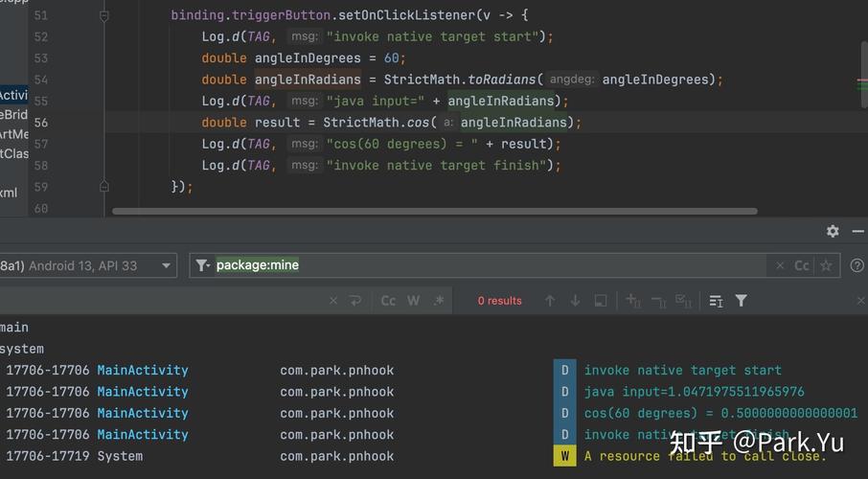Click the editor horizontal scrollbar
Image resolution: width=868 pixels, height=479 pixels.
(435, 211)
